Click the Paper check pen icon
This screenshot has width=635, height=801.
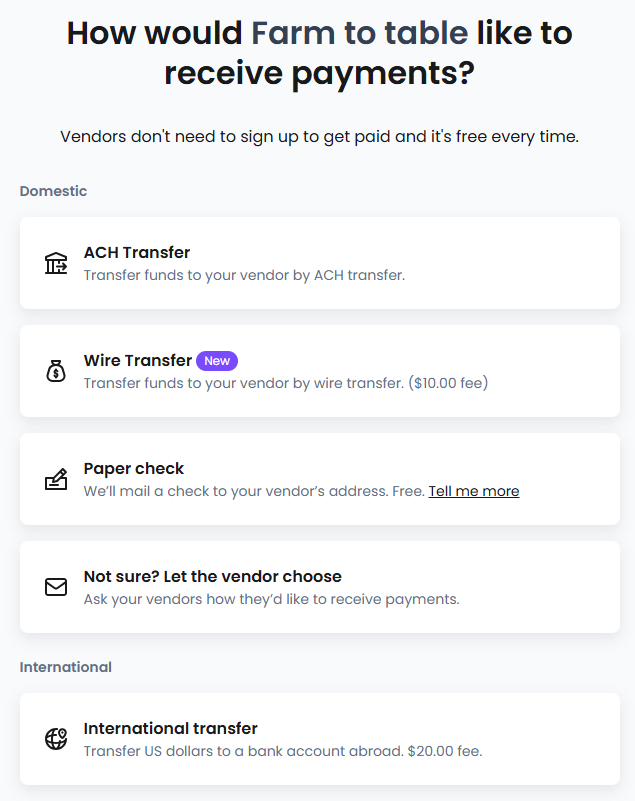click(56, 479)
